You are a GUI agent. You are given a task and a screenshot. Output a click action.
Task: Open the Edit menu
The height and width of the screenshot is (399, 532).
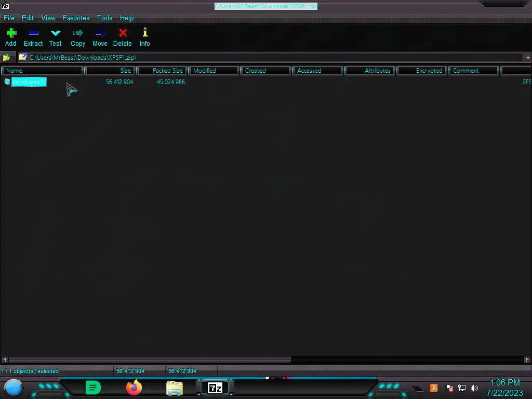coord(28,18)
